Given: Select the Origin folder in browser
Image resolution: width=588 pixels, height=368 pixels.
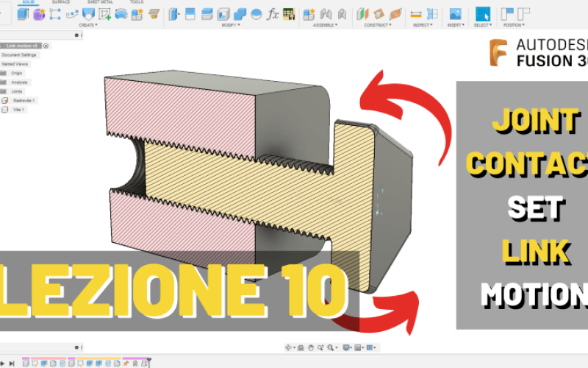Looking at the screenshot, I should pos(16,73).
